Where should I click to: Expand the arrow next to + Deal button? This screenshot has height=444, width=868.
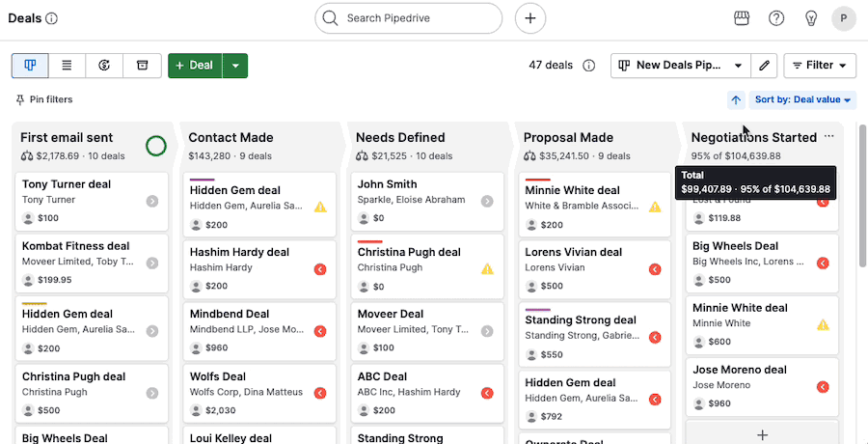pos(235,66)
